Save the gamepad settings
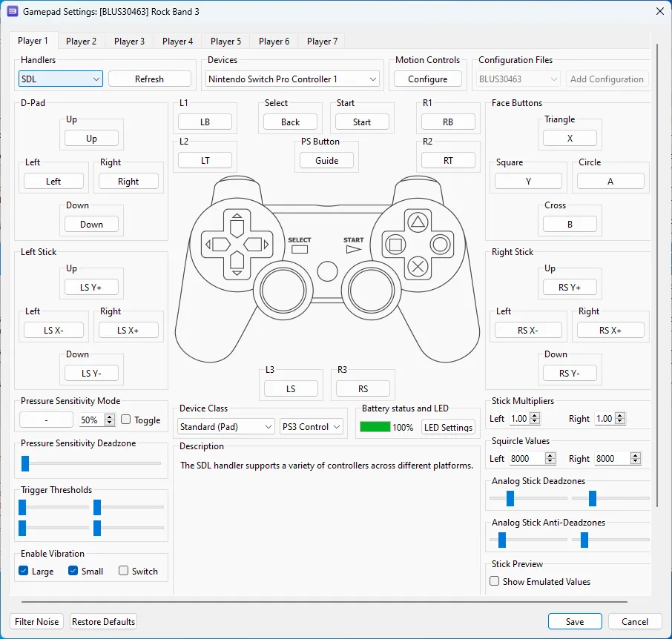672x639 pixels. tap(574, 621)
